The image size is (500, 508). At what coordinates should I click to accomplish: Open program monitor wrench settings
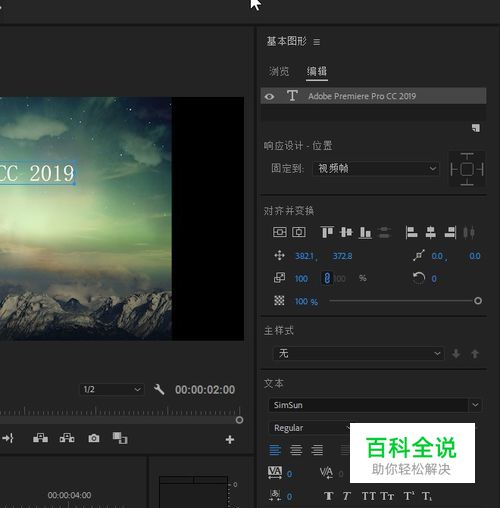[159, 389]
